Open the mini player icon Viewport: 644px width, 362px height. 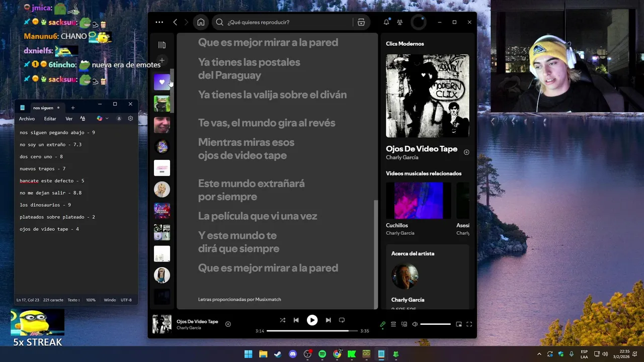coord(459,324)
